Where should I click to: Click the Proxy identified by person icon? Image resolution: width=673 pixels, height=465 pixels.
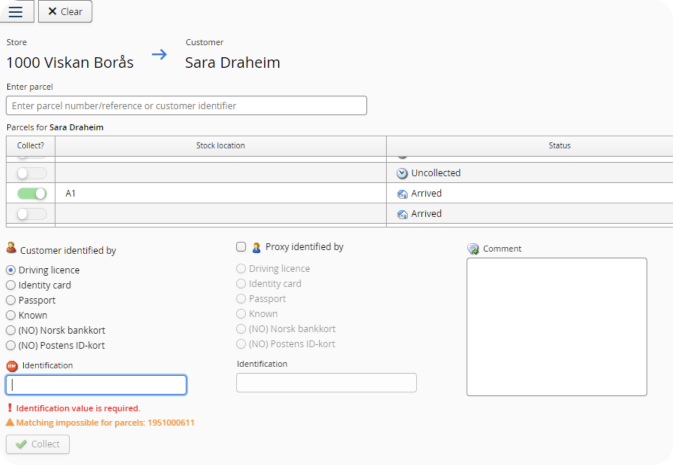point(256,247)
